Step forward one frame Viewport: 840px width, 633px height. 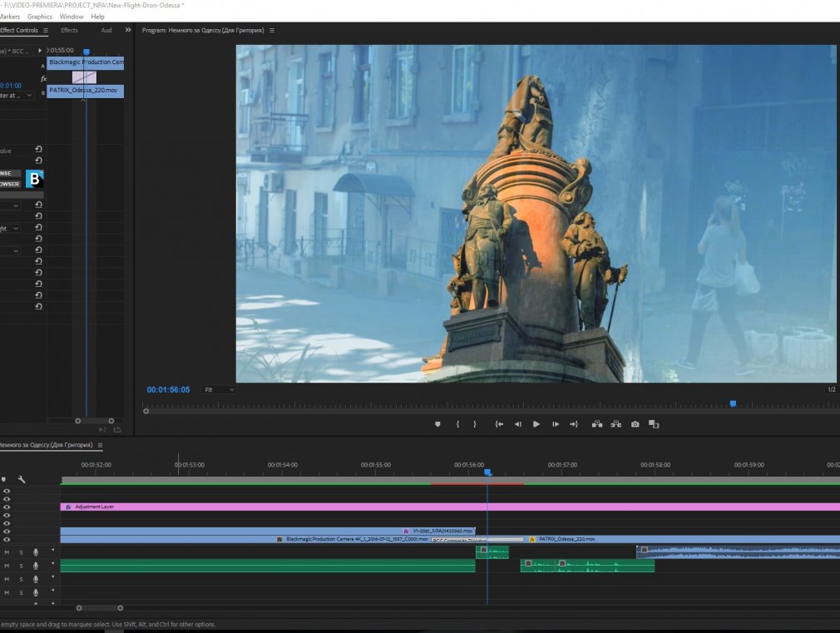[556, 424]
